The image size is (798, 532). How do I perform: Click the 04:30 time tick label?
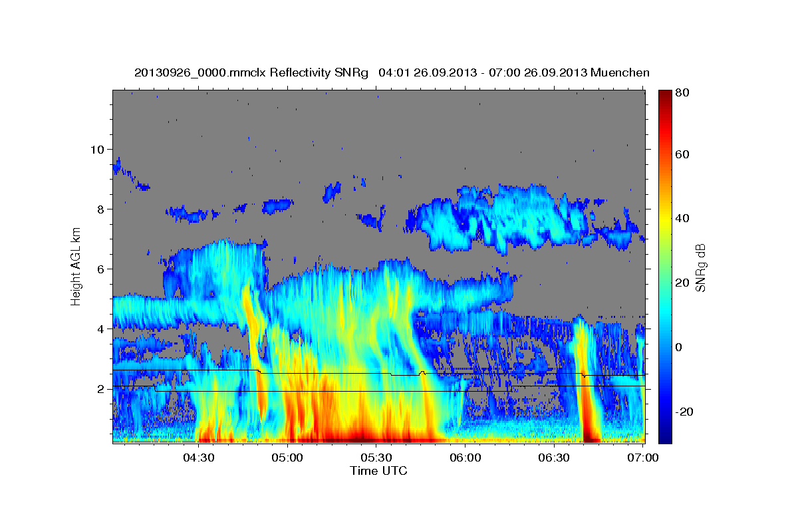pos(199,458)
